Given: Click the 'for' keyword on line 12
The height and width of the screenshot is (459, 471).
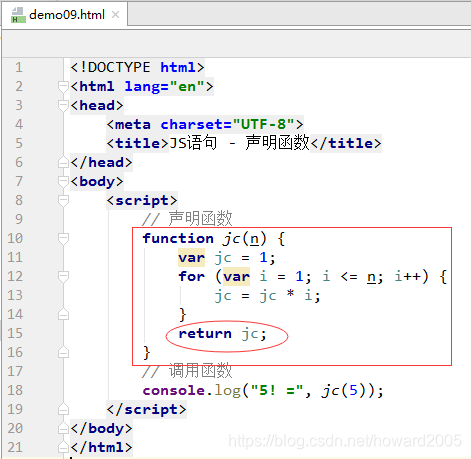Looking at the screenshot, I should 192,277.
